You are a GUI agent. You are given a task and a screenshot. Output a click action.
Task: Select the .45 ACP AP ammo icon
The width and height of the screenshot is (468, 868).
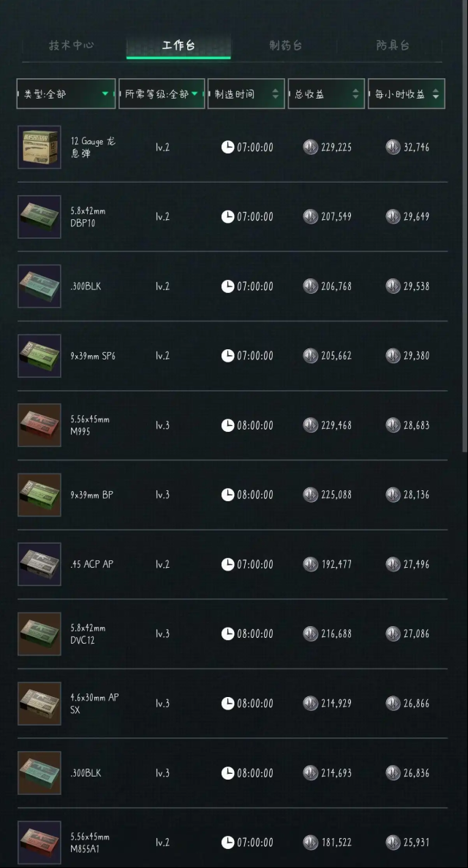tap(39, 564)
